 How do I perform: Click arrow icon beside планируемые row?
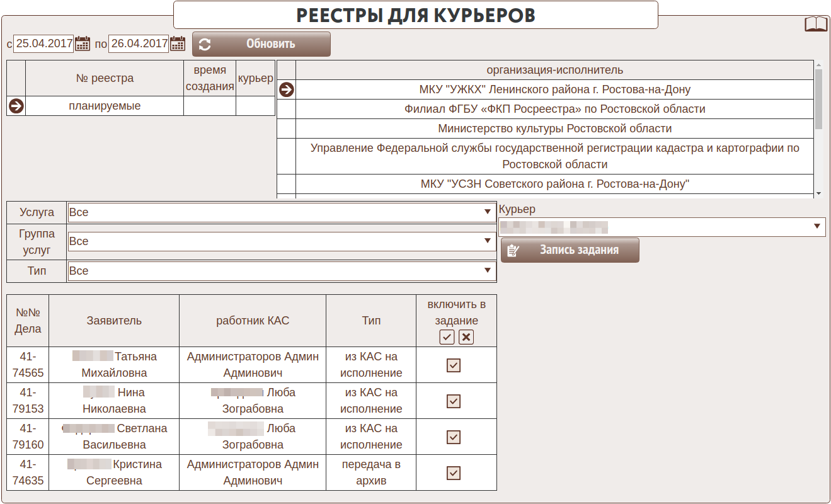tap(16, 106)
